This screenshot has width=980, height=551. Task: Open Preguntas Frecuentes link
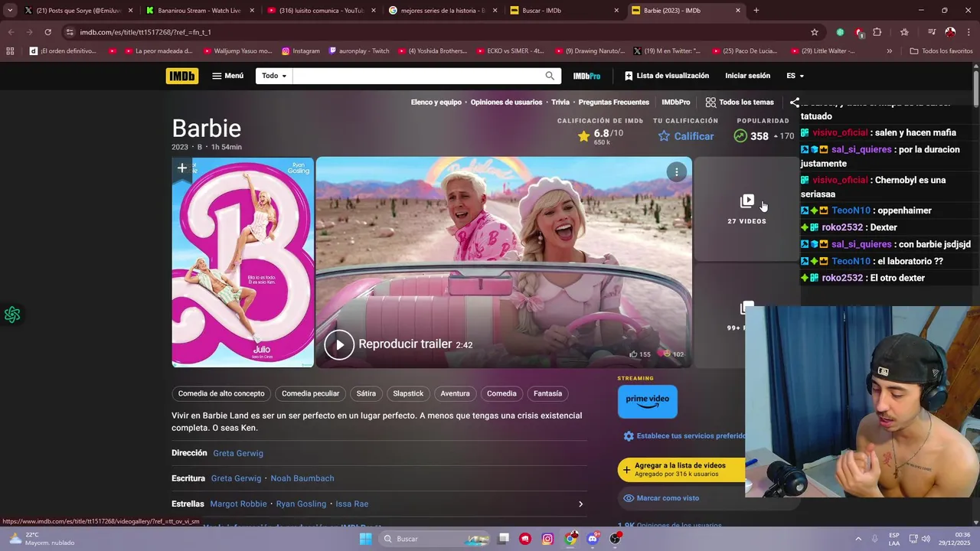(x=613, y=103)
